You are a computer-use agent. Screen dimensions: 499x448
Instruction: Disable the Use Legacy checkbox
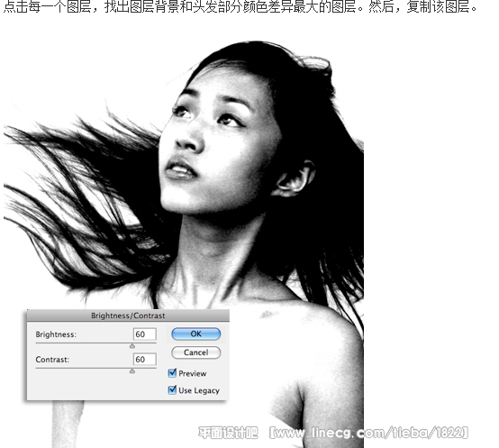click(172, 389)
